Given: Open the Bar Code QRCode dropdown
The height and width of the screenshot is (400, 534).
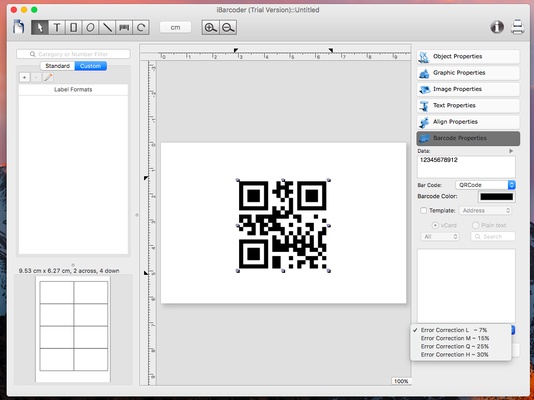Looking at the screenshot, I should 485,185.
